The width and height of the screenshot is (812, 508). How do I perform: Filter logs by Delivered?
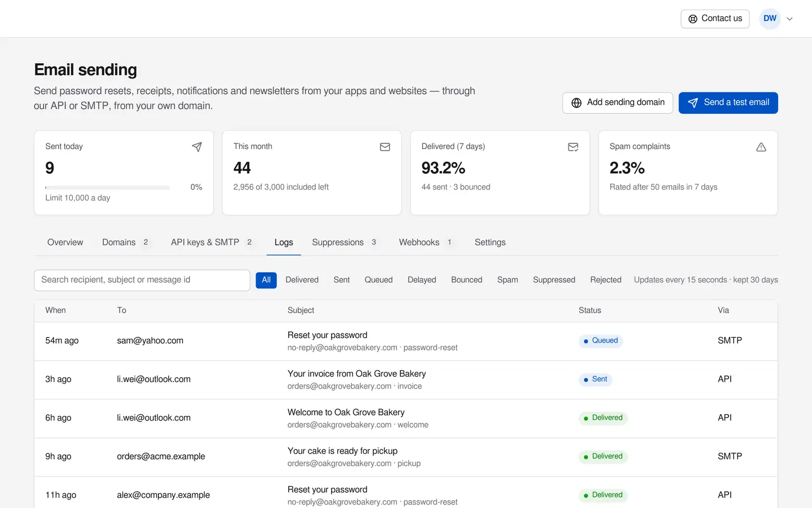tap(302, 280)
